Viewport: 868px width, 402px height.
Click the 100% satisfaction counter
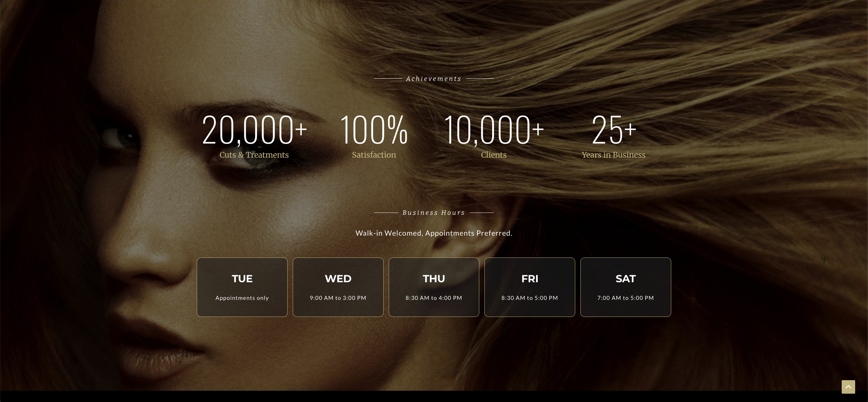tap(374, 130)
